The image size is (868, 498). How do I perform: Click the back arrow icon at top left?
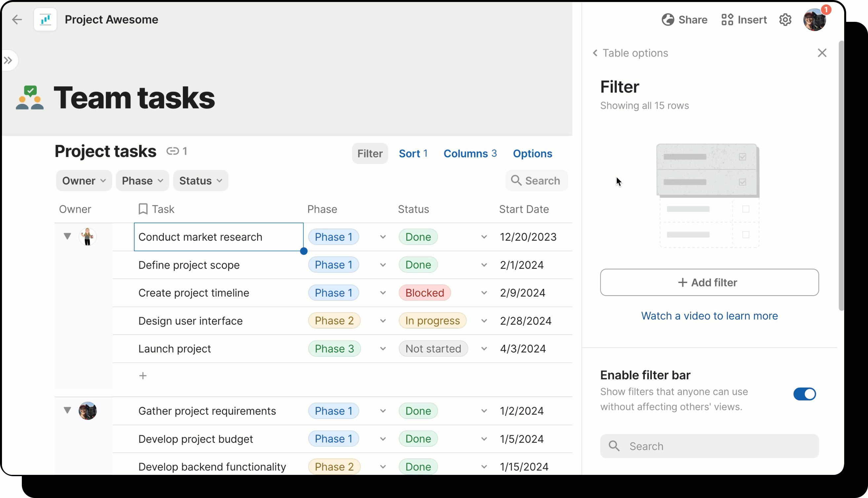point(17,20)
